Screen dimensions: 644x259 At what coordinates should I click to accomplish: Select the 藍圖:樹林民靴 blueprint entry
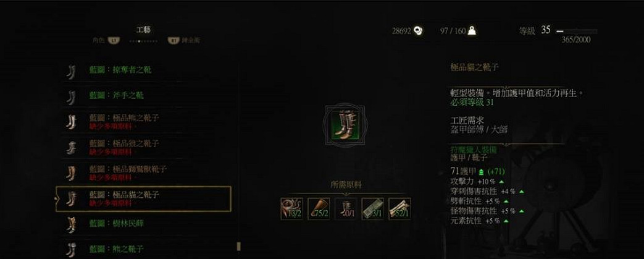point(144,224)
